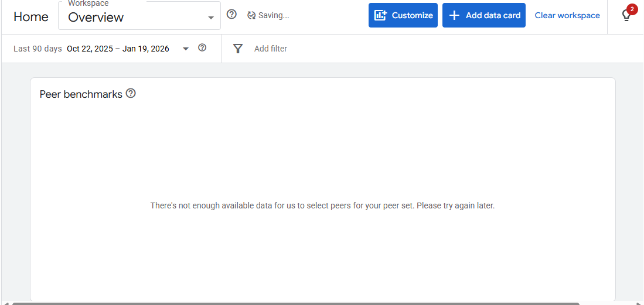
Task: Open the Peer benchmarks help icon
Action: click(131, 93)
